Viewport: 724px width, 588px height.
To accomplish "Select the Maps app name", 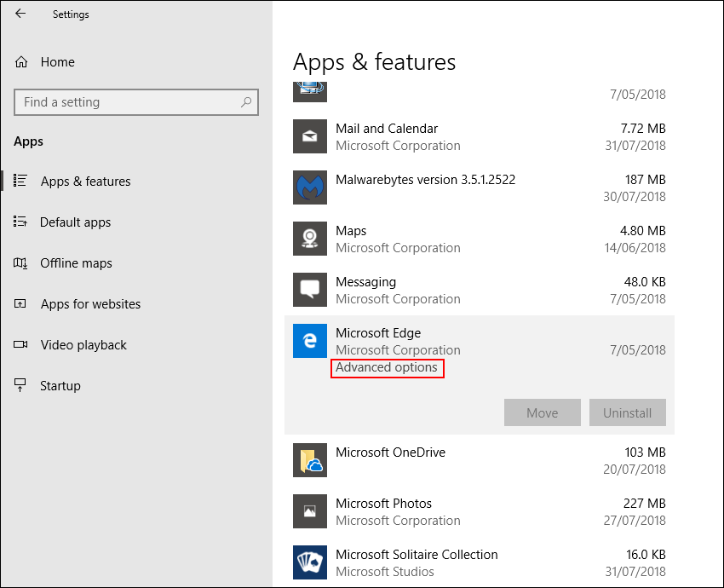I will (x=351, y=231).
